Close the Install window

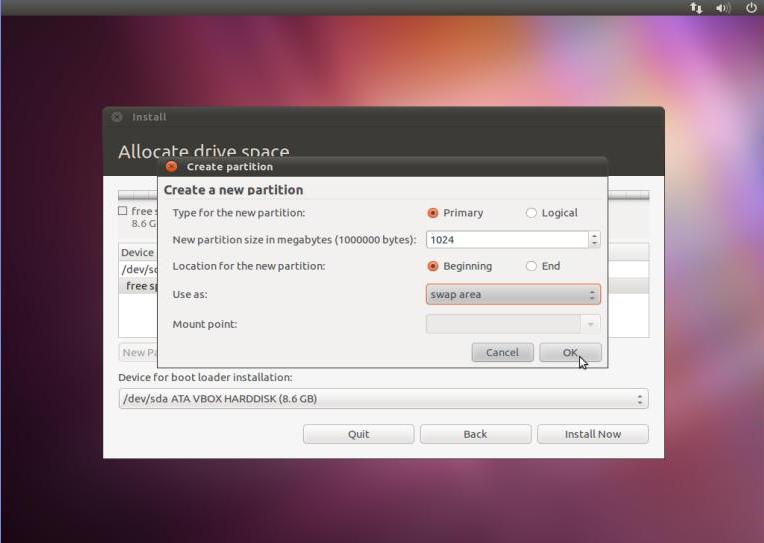(x=117, y=116)
